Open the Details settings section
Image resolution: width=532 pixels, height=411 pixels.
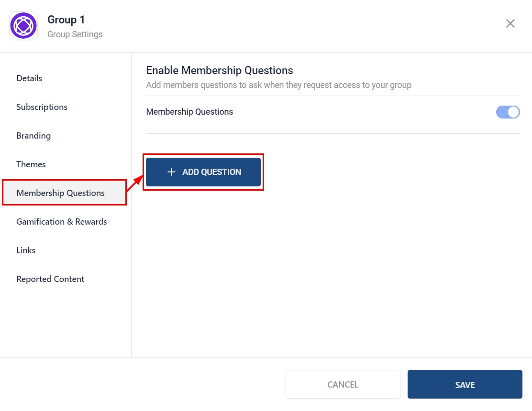(x=29, y=78)
